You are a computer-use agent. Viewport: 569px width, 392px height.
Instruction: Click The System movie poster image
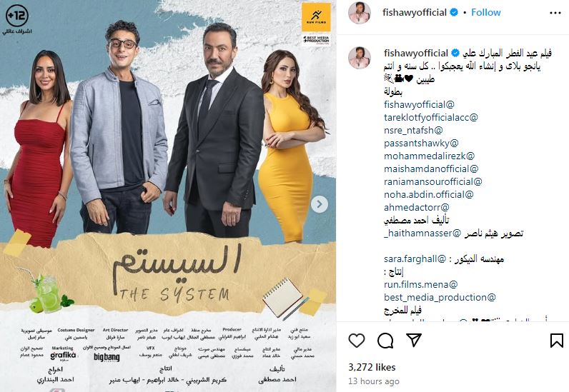tap(168, 196)
